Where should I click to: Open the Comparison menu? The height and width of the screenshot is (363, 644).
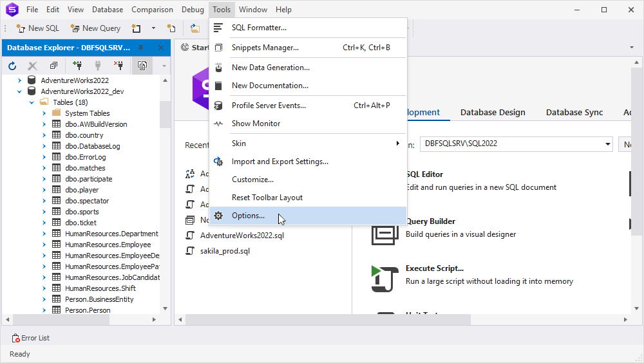point(152,10)
